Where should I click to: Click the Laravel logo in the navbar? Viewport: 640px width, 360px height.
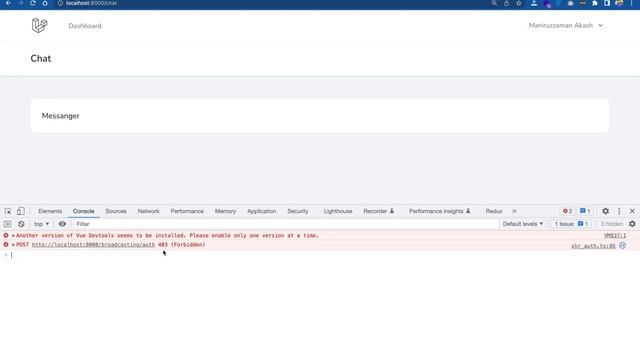40,25
